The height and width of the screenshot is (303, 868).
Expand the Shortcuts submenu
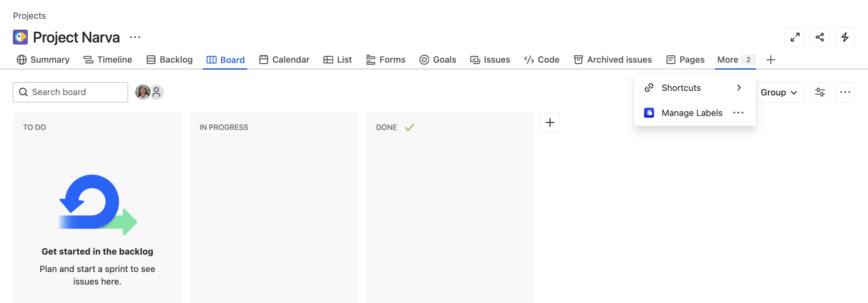(694, 88)
